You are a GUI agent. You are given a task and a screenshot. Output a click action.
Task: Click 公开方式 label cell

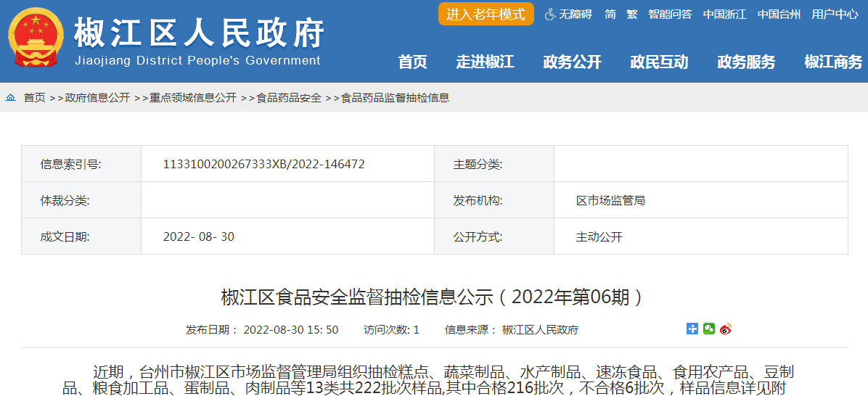(x=494, y=236)
